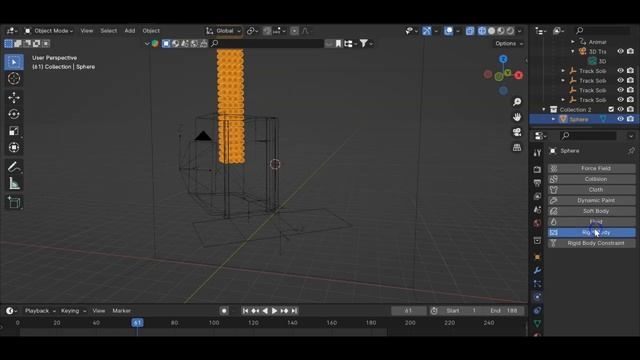Image resolution: width=640 pixels, height=360 pixels.
Task: Open the Object Data green triangle tab
Action: pyautogui.click(x=537, y=324)
